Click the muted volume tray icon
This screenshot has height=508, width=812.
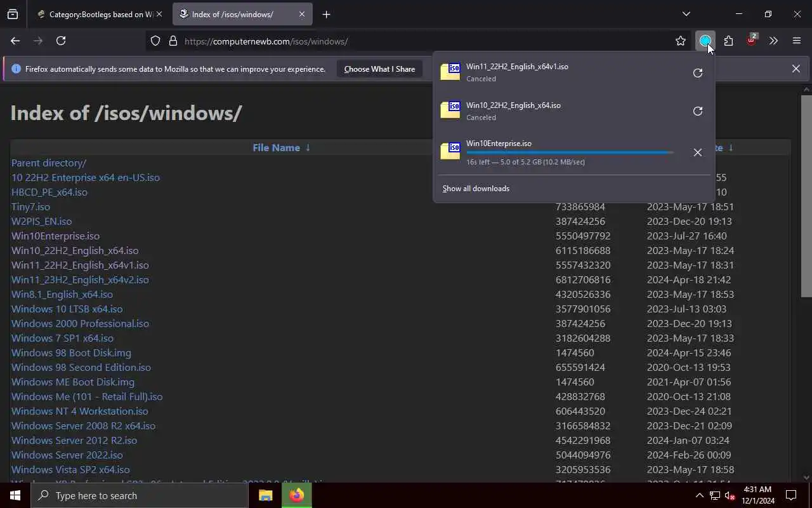pyautogui.click(x=730, y=495)
